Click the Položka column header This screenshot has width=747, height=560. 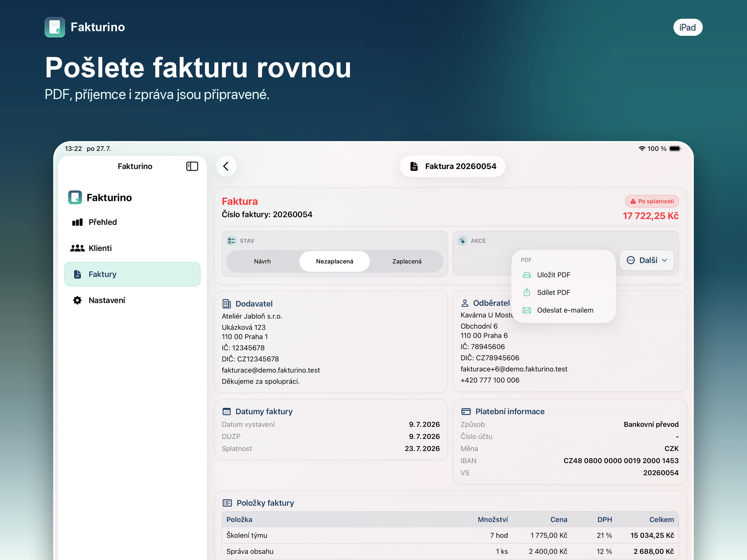pos(239,520)
